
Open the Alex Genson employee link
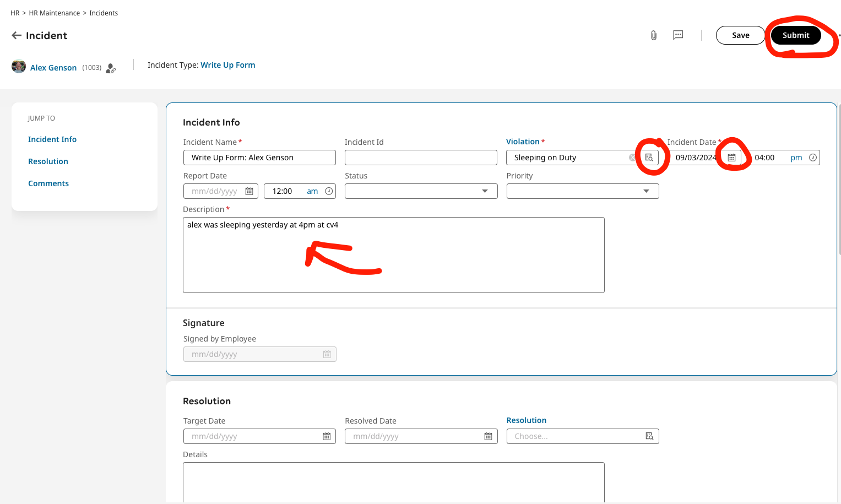coord(53,68)
